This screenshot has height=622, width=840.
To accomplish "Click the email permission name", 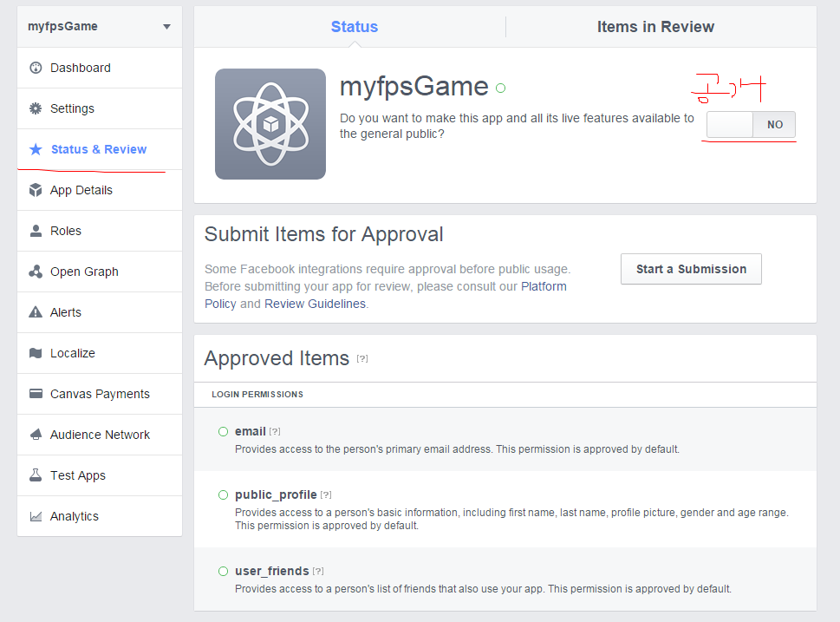I will [x=251, y=431].
